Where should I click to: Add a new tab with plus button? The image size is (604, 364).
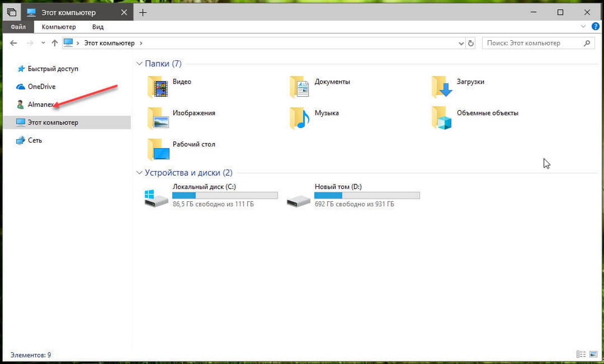coord(143,13)
